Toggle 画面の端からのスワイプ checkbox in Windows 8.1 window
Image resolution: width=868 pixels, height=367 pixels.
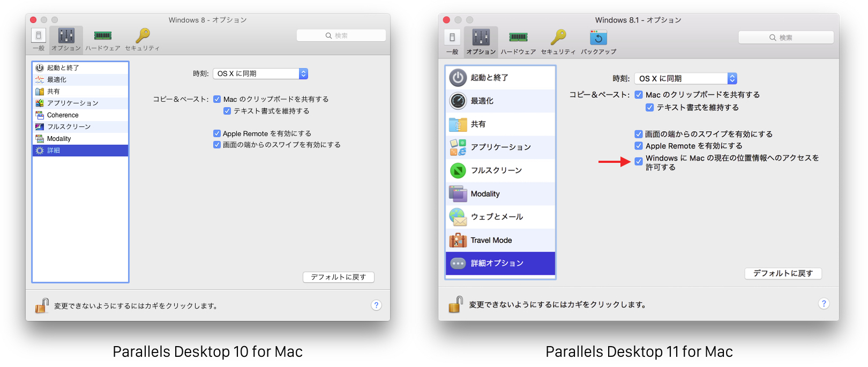click(x=639, y=134)
